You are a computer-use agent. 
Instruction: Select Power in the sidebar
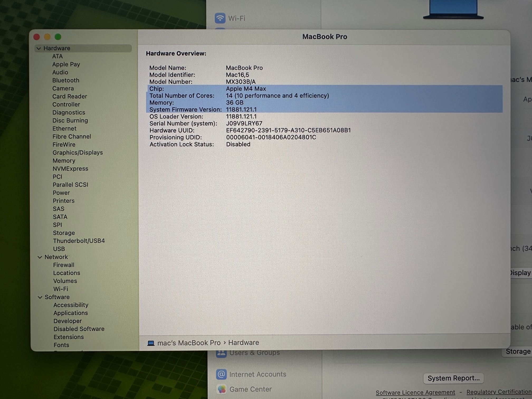tap(61, 193)
